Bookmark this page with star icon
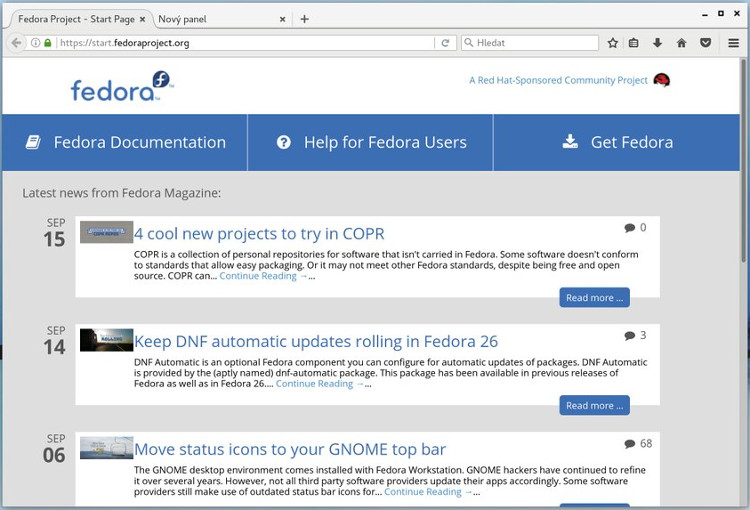The image size is (750, 510). pyautogui.click(x=612, y=43)
